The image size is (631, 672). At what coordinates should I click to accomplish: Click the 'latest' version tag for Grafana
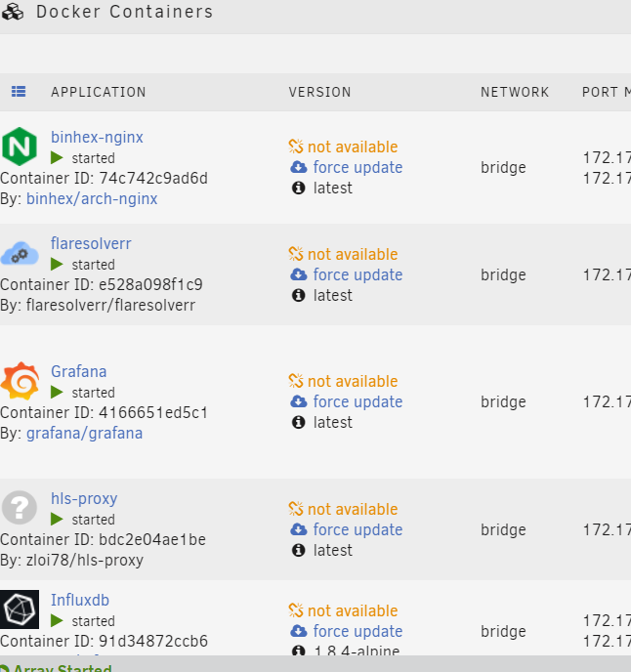point(333,422)
